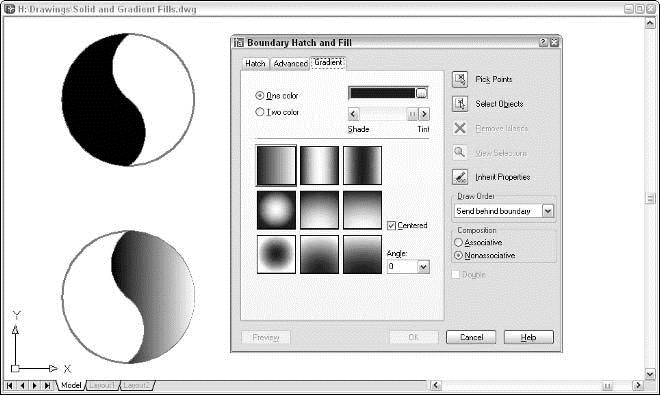Open color picker via ellipsis button

[421, 93]
